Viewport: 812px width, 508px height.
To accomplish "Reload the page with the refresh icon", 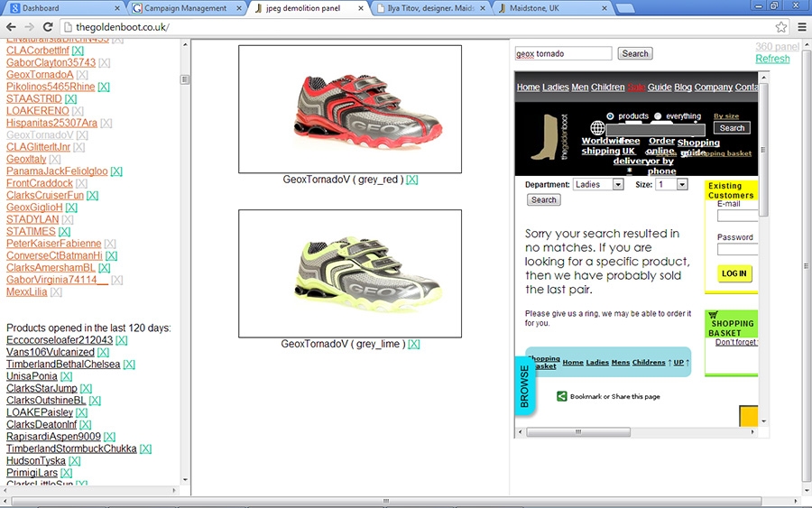I will [48, 27].
